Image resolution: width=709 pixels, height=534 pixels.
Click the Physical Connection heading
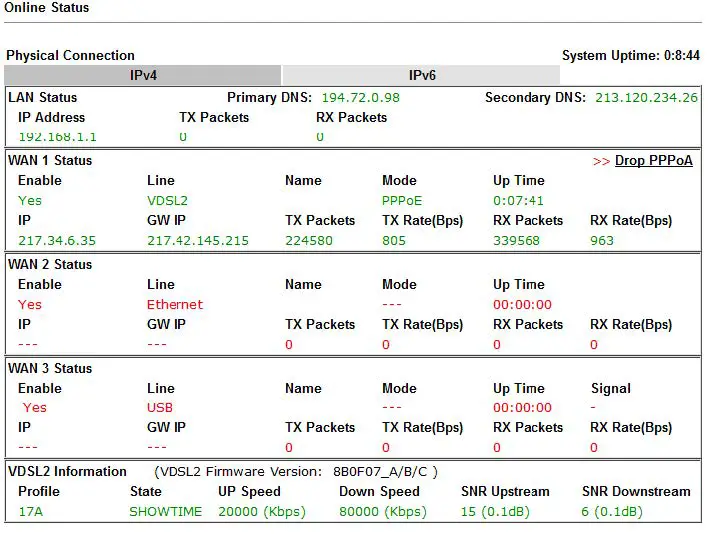point(70,56)
